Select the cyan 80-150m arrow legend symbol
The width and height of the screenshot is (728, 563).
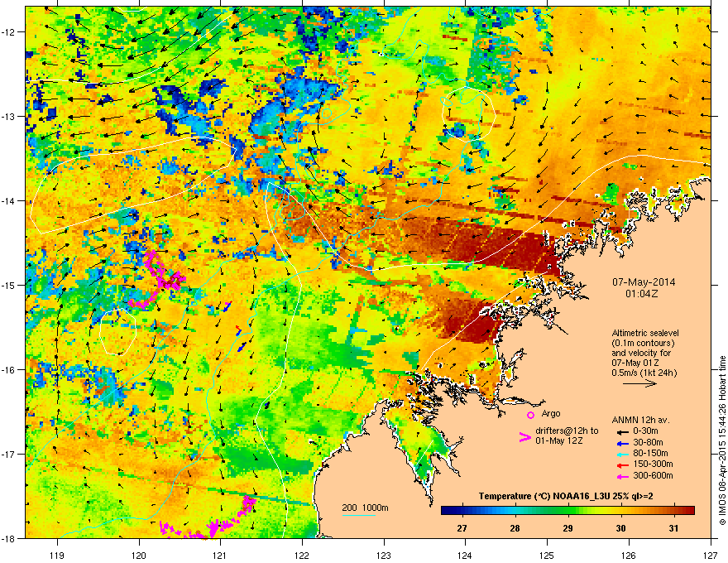coord(623,454)
